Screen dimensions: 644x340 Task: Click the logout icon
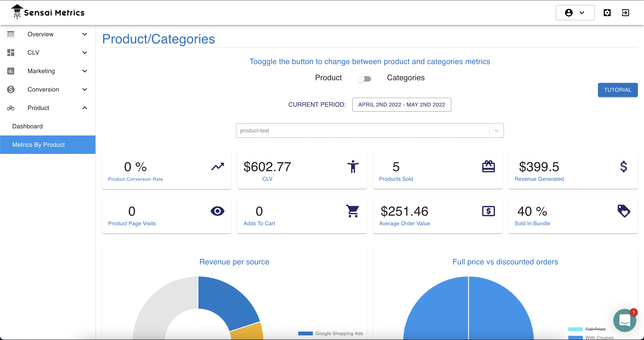[x=625, y=12]
